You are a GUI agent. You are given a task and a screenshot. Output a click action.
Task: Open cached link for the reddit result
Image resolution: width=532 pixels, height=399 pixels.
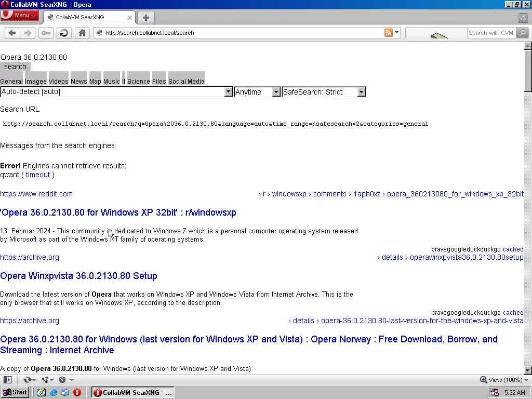pyautogui.click(x=513, y=249)
